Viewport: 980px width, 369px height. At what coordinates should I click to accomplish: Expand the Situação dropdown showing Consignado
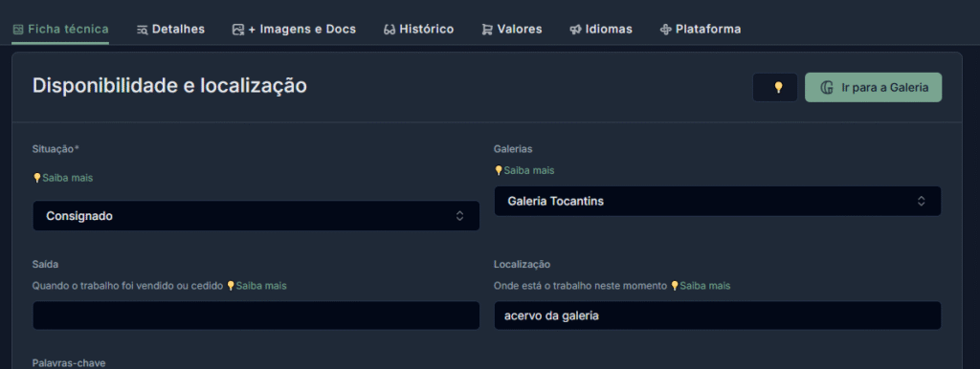256,216
